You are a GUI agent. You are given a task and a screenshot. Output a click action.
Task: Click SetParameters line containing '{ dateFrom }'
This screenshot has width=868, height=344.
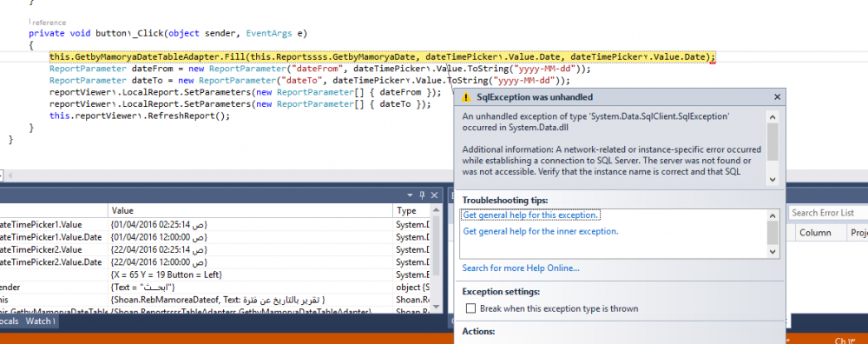pyautogui.click(x=246, y=92)
